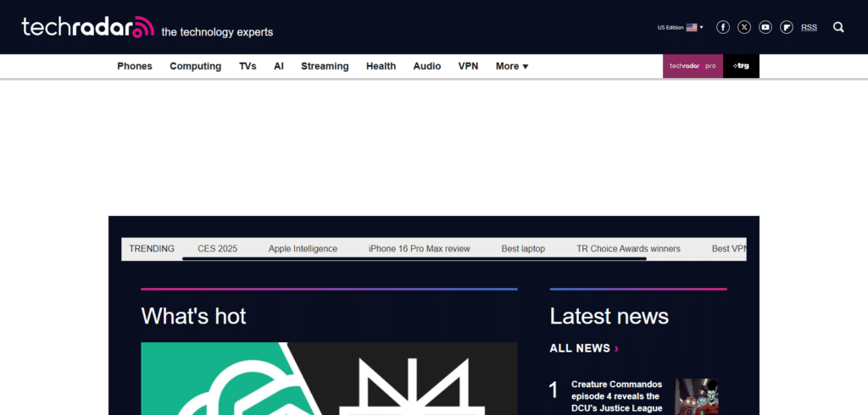Open the YouTube social icon
Screen dimensions: 868x415
click(765, 27)
